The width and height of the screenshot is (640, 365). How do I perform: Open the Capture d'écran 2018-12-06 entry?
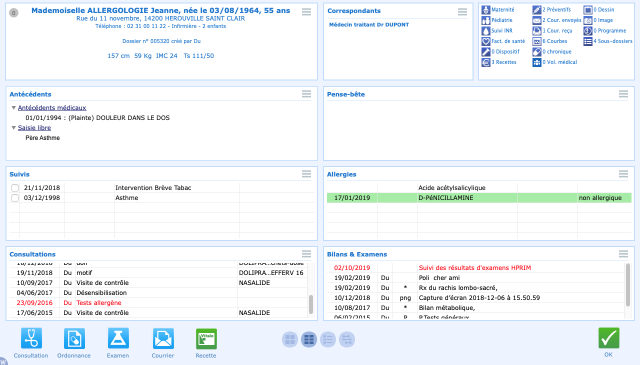476,298
